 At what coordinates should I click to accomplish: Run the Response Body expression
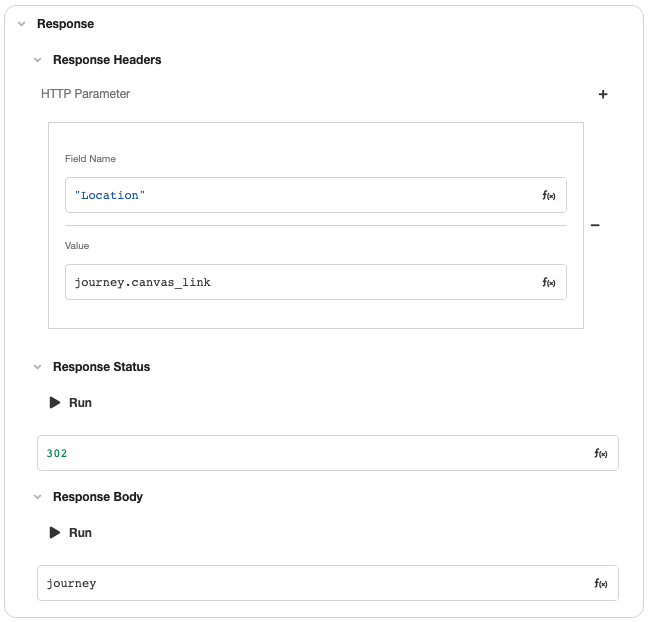(70, 533)
